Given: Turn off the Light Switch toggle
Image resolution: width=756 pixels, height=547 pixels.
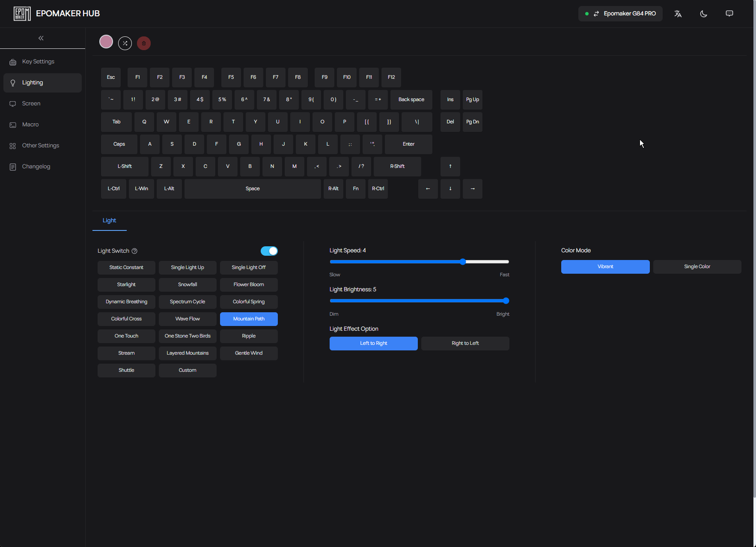Looking at the screenshot, I should (269, 251).
